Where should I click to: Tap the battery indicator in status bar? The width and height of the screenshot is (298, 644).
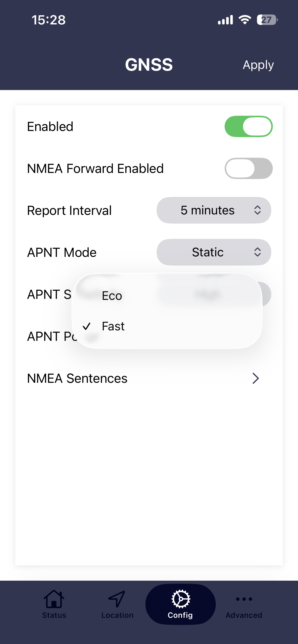coord(267,20)
